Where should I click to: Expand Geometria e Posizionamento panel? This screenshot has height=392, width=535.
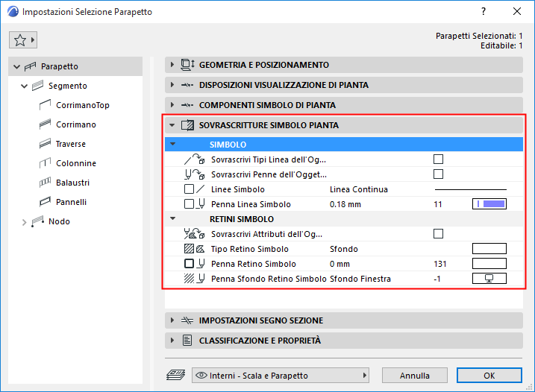(172, 65)
